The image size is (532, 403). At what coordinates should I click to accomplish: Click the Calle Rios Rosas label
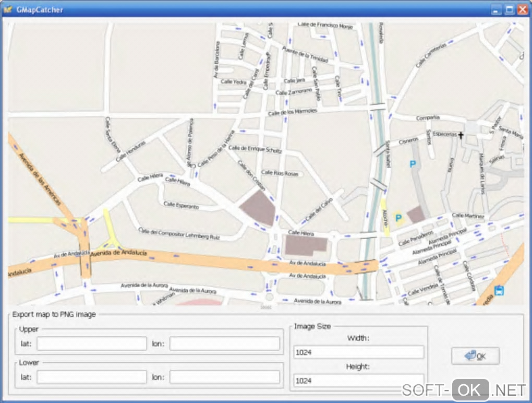tap(280, 173)
